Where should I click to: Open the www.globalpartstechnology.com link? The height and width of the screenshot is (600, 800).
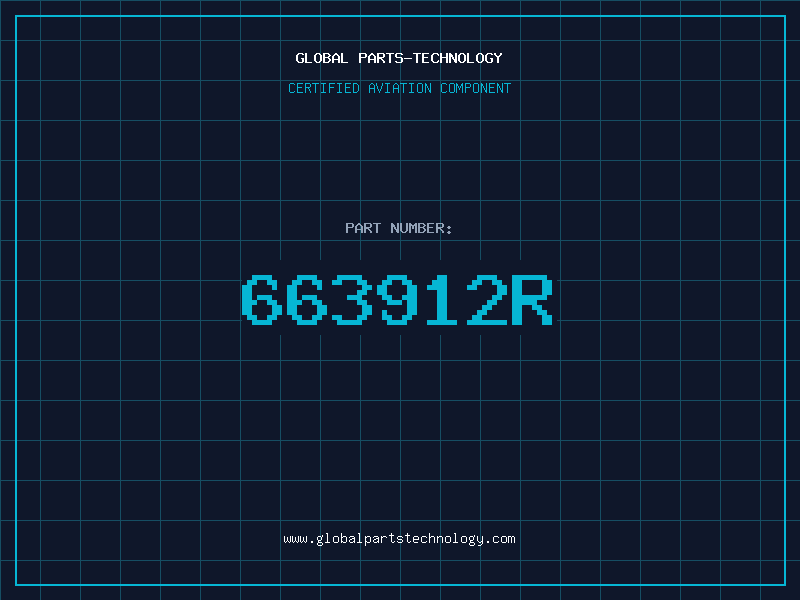pyautogui.click(x=399, y=539)
